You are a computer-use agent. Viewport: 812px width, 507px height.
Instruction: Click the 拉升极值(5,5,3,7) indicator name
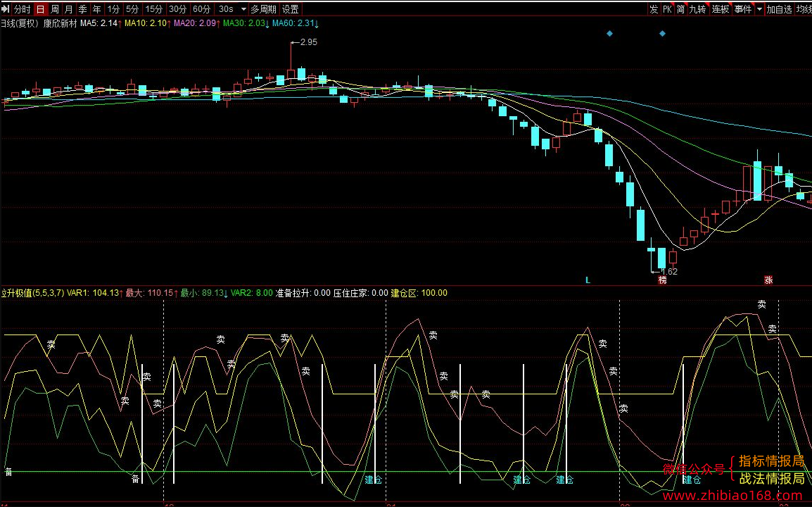pyautogui.click(x=32, y=293)
